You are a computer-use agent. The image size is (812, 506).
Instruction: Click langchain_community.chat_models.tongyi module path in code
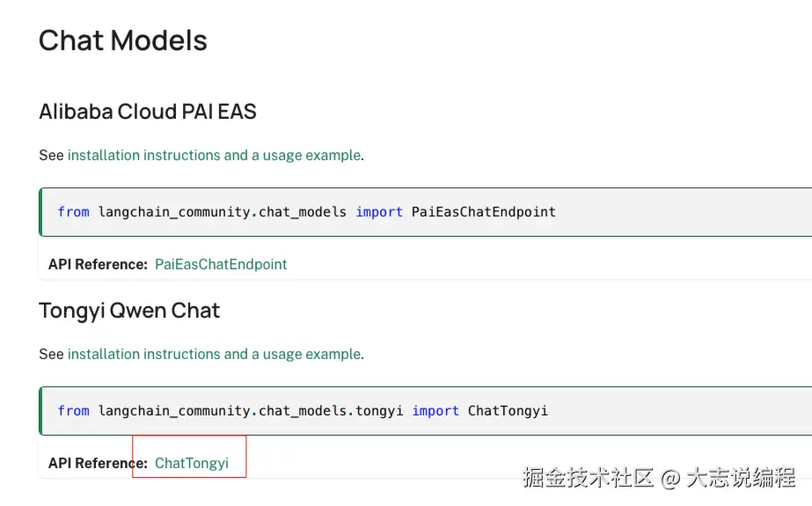[251, 411]
